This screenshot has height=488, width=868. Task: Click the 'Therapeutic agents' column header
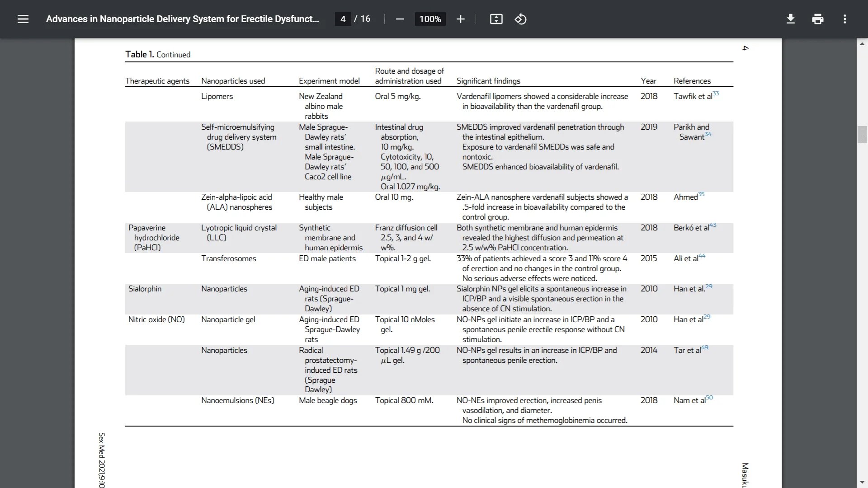click(x=157, y=81)
